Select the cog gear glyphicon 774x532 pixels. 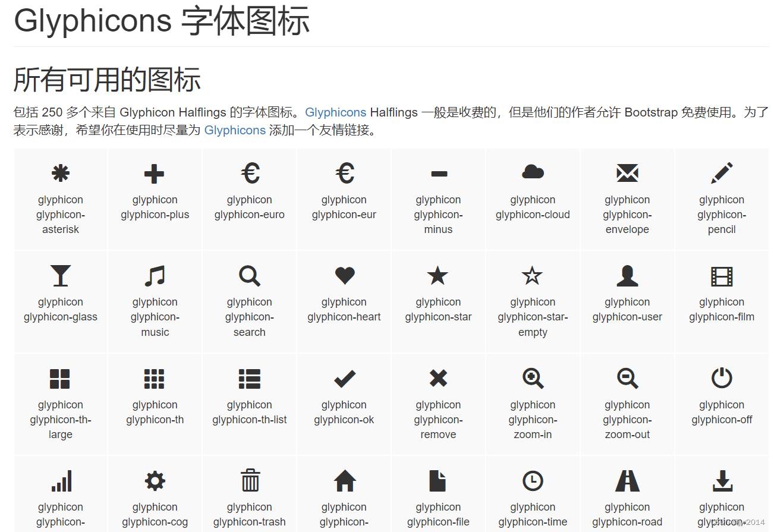coord(155,481)
